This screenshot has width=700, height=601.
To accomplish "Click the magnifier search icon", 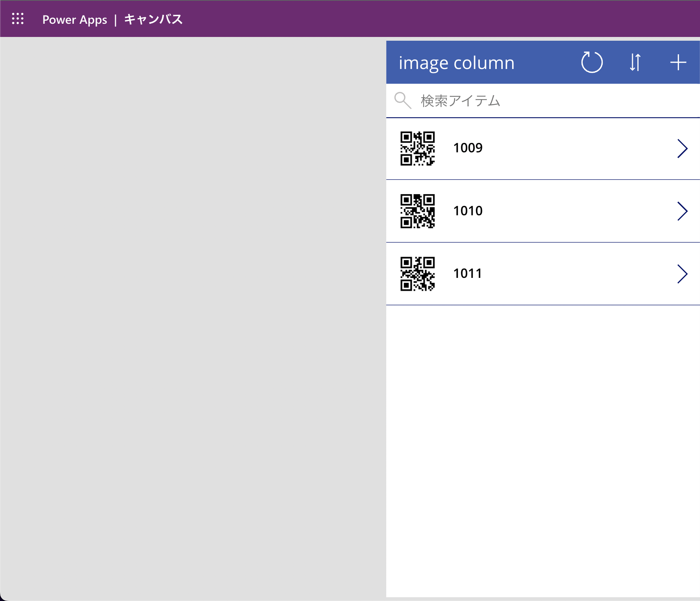I will click(x=402, y=100).
